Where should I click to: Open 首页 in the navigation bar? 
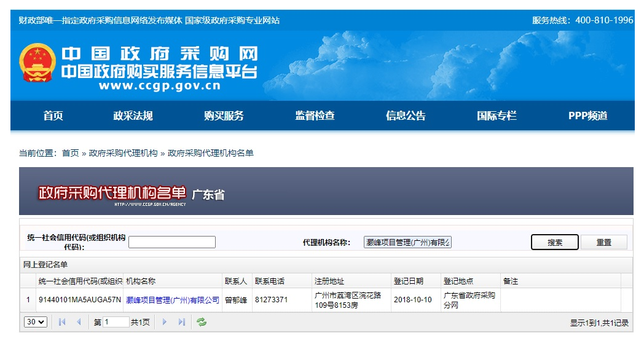53,116
